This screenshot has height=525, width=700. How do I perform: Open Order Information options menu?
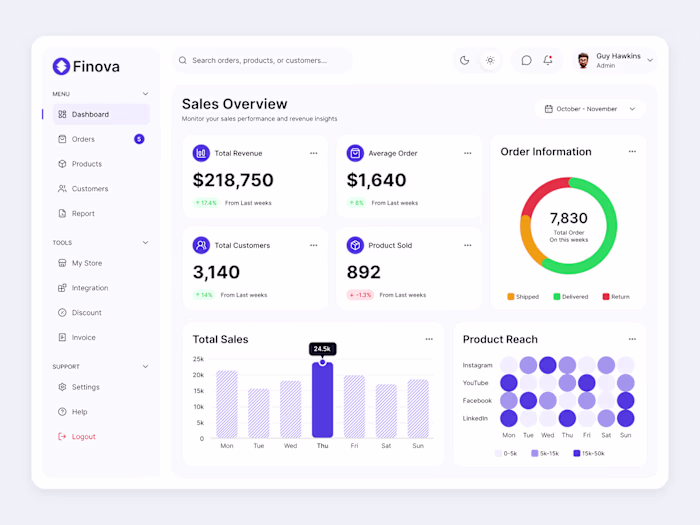632,151
